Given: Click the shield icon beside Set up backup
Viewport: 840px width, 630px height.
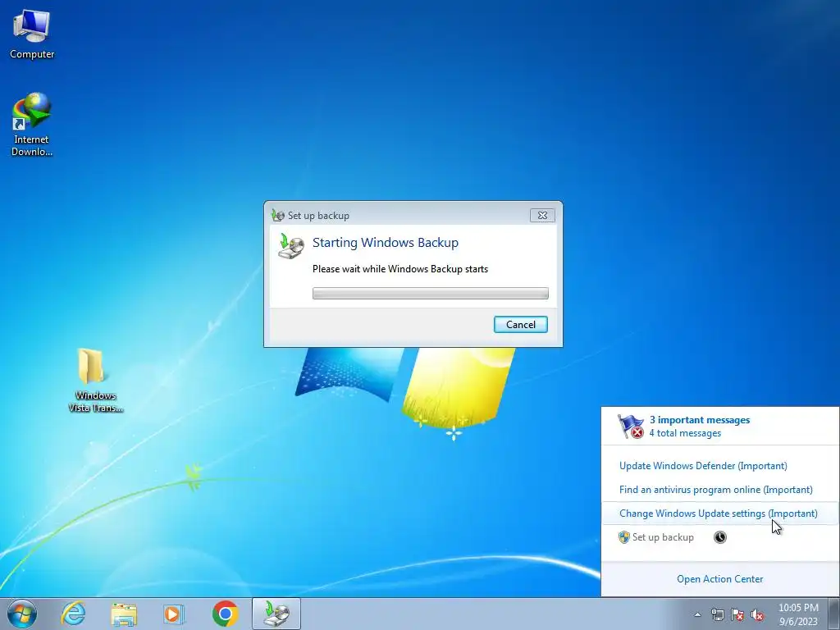Looking at the screenshot, I should (623, 537).
